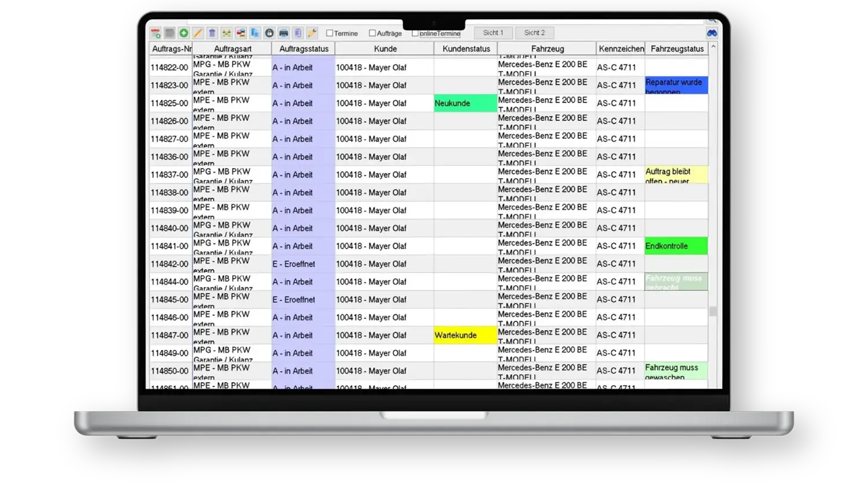Select order number 114844-00
This screenshot has width=868, height=488.
point(170,282)
